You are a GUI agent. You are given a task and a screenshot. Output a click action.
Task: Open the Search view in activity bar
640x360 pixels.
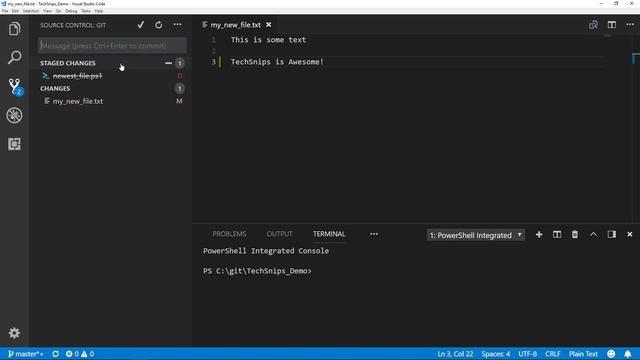(14, 57)
